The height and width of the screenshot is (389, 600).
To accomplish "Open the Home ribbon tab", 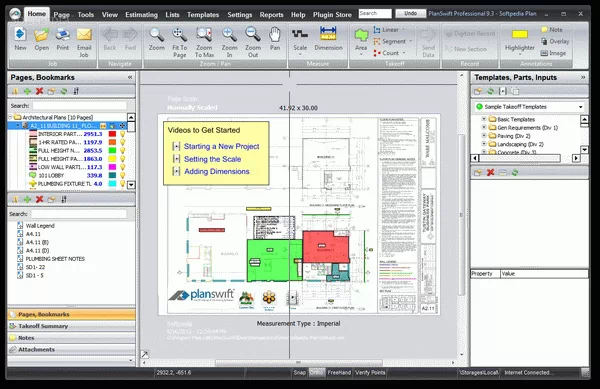I will pyautogui.click(x=37, y=14).
